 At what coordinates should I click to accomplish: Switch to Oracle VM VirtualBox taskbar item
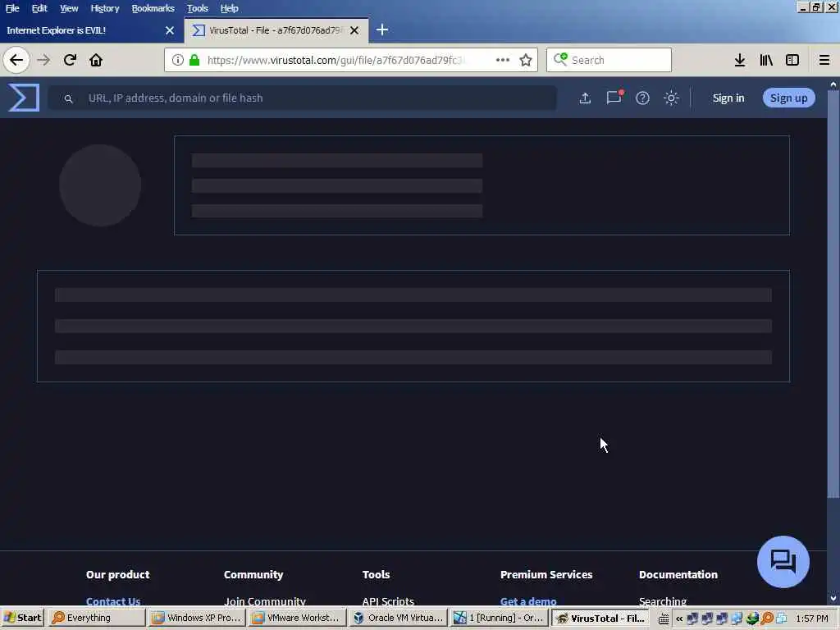pyautogui.click(x=398, y=618)
